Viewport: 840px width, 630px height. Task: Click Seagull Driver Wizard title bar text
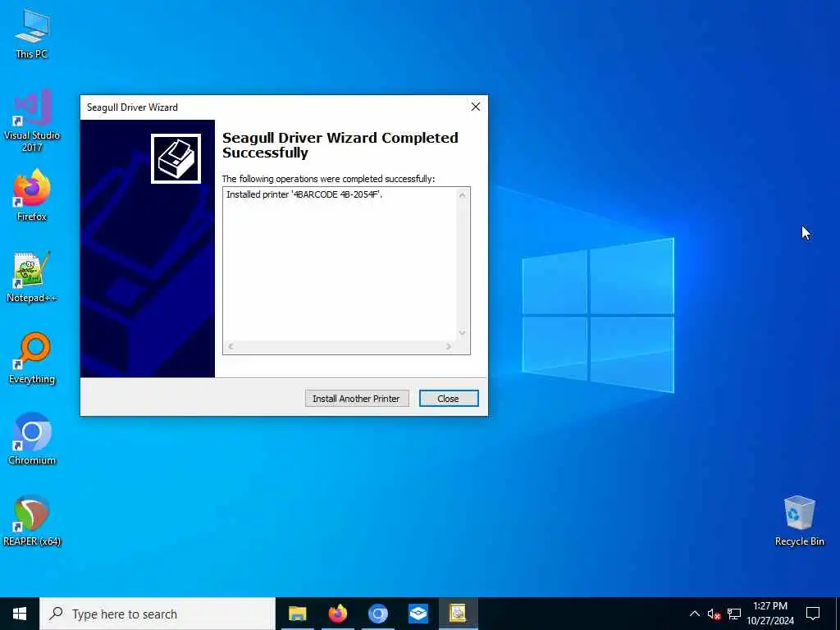pyautogui.click(x=132, y=107)
